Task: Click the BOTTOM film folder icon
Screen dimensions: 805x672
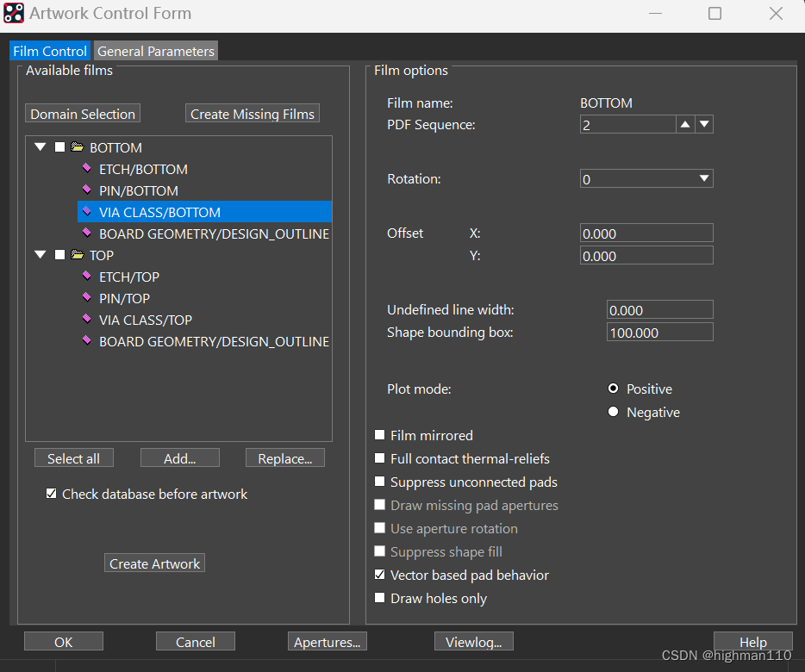Action: 78,147
